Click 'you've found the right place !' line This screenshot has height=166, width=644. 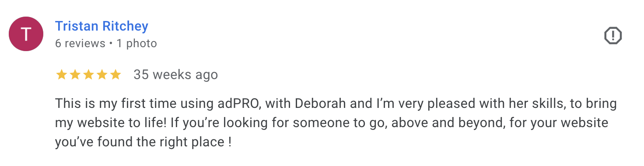point(143,142)
